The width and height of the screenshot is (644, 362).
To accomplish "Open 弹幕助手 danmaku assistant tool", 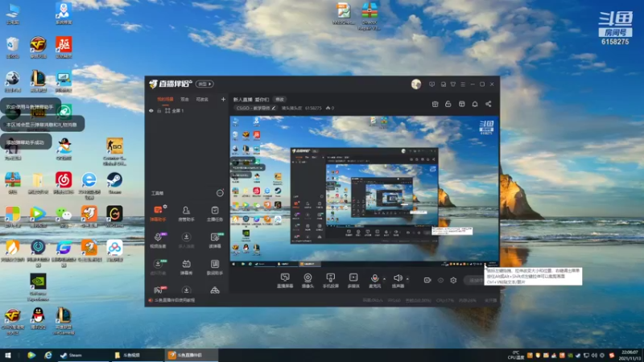I will tap(158, 213).
